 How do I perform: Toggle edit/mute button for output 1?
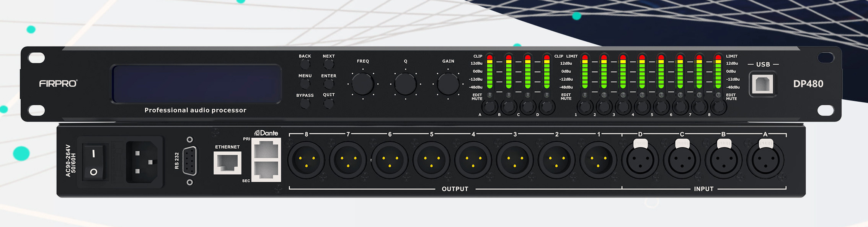(x=585, y=107)
